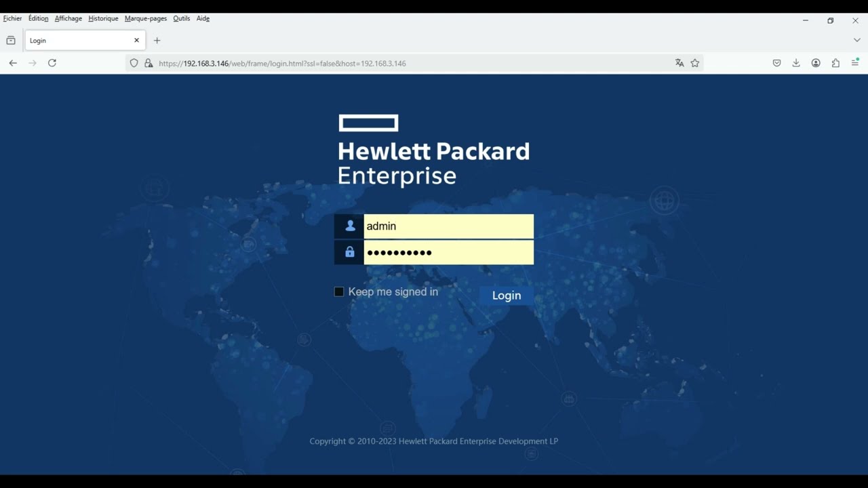Minimize the browser window
The height and width of the screenshot is (488, 868).
806,20
